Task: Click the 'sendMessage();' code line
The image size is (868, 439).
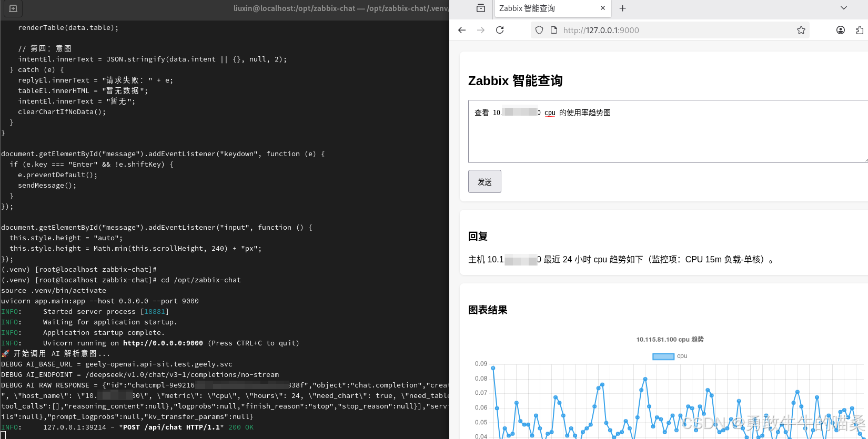Action: point(47,186)
